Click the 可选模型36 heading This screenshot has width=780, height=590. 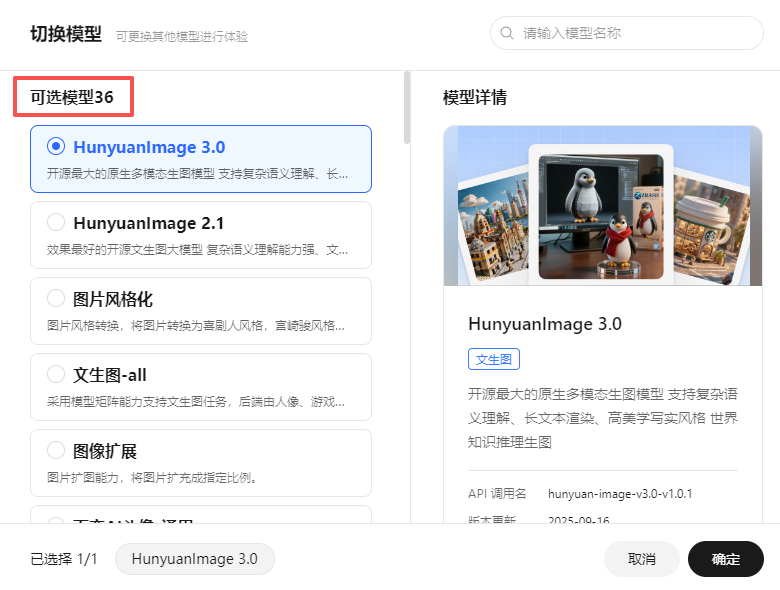coord(72,97)
